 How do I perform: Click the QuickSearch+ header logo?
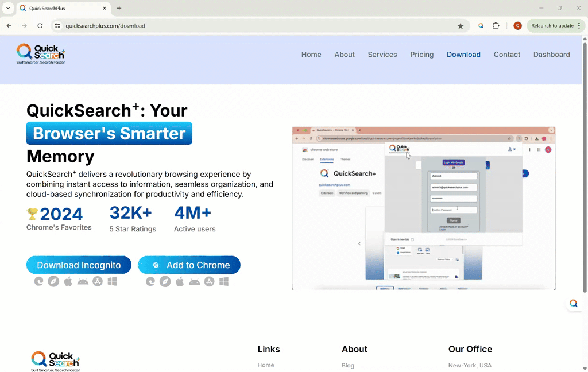[41, 54]
